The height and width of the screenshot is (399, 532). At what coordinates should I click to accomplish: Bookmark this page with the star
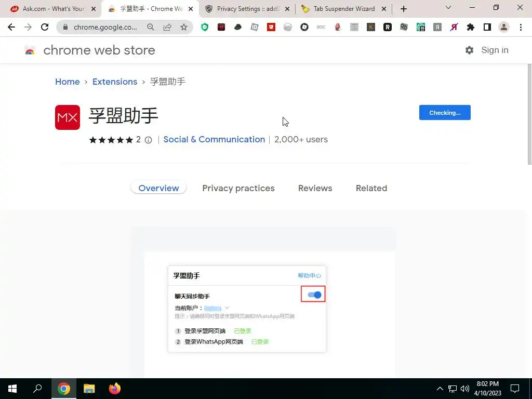click(x=184, y=27)
